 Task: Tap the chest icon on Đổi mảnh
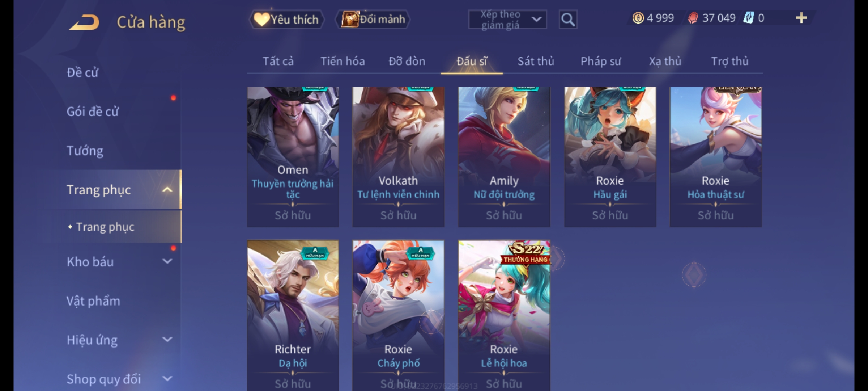coord(350,19)
